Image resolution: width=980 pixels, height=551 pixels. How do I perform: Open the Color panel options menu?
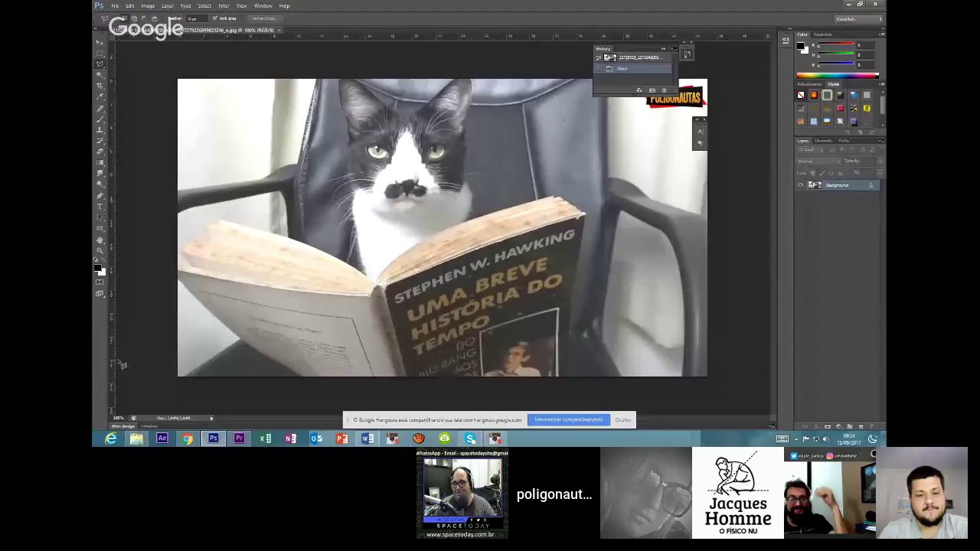pyautogui.click(x=881, y=34)
